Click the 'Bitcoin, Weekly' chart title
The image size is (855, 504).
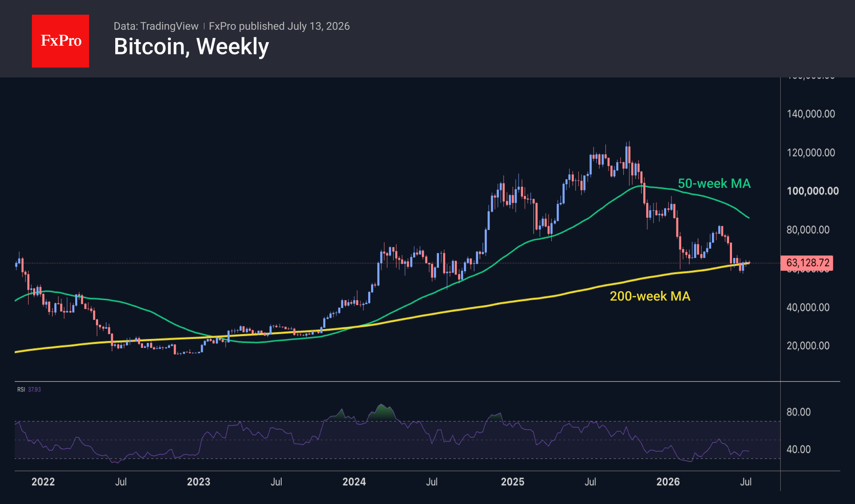tap(191, 47)
